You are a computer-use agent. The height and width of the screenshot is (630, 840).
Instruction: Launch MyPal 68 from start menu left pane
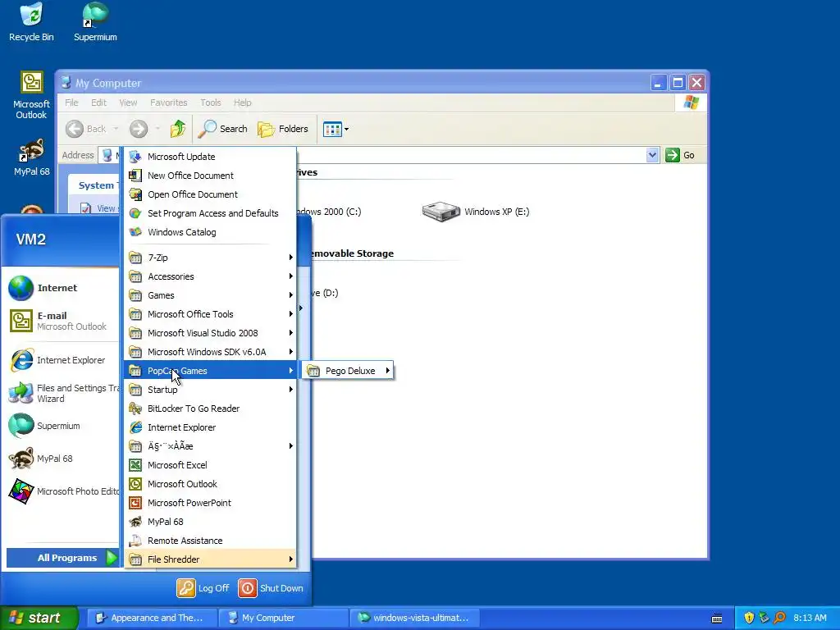tap(62, 459)
